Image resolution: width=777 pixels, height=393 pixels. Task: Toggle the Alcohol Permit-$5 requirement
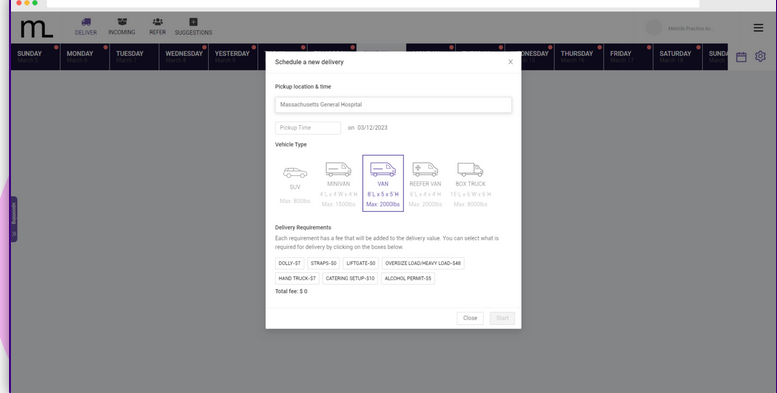point(408,279)
